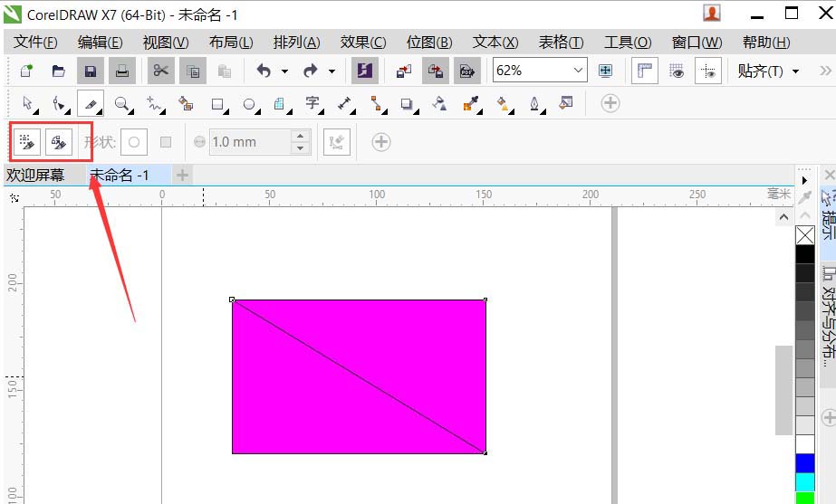Click the add new document tab button

tap(182, 175)
